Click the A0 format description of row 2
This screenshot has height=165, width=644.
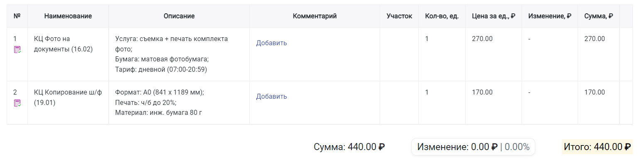pos(159,92)
